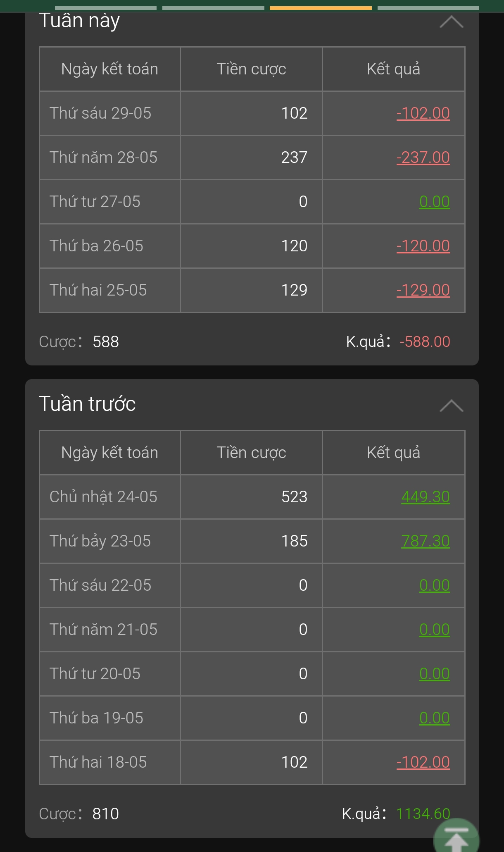Image resolution: width=504 pixels, height=852 pixels.
Task: Select the highlighted orange tab indicator
Action: click(321, 8)
